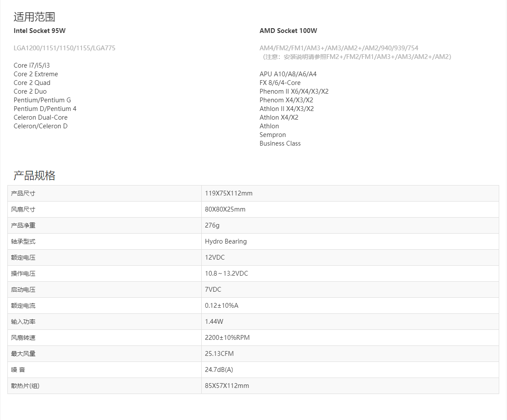Click the 散热片(组) label cell
Image resolution: width=507 pixels, height=420 pixels.
105,386
